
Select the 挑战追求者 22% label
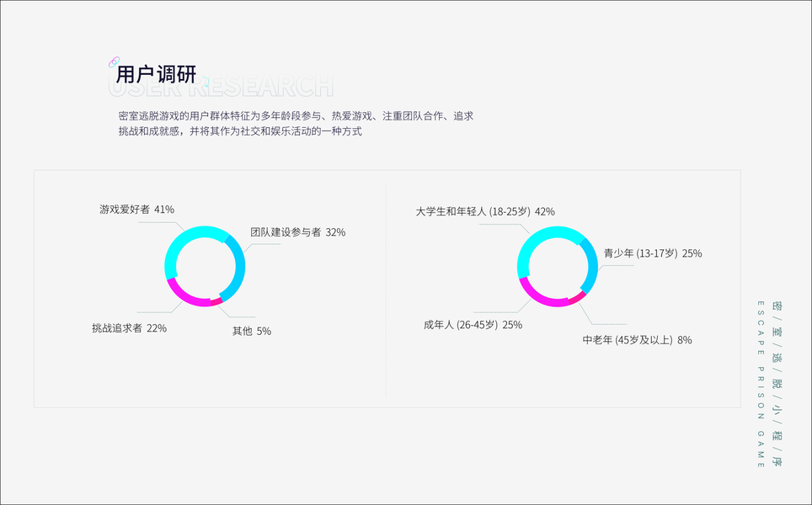tap(129, 328)
